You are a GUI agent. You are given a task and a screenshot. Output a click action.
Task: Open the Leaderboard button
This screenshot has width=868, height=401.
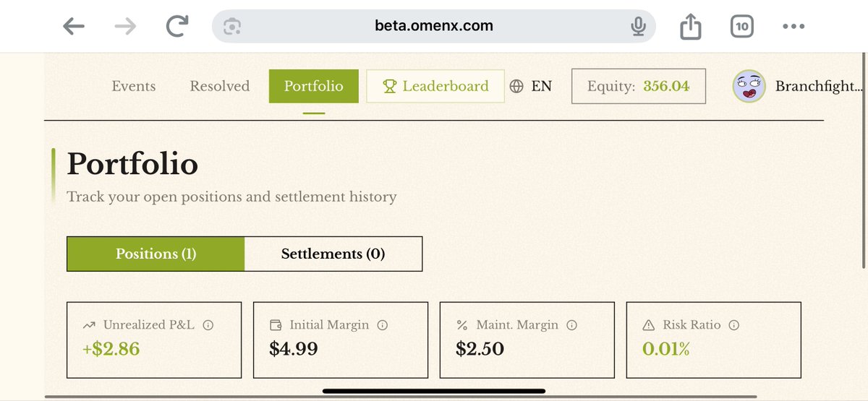(435, 87)
